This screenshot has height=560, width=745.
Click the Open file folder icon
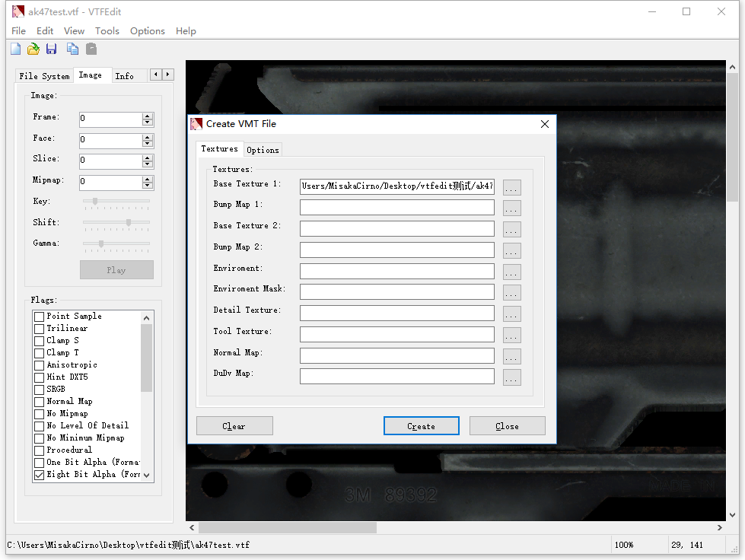(x=33, y=49)
